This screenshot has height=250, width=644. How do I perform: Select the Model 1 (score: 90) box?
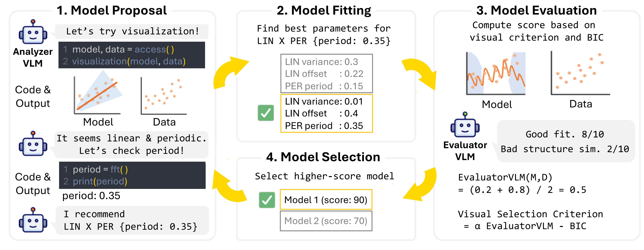click(326, 200)
